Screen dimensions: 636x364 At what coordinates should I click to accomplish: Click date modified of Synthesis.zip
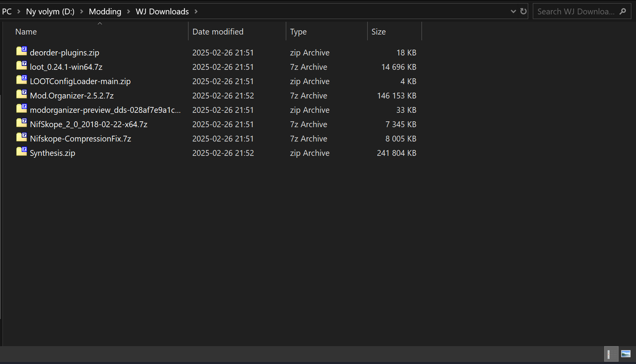(223, 153)
